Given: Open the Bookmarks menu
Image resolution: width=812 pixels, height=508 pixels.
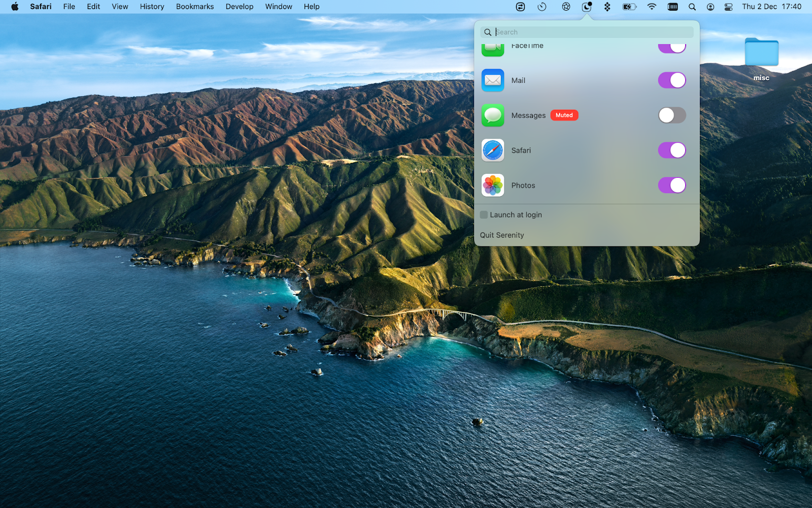Looking at the screenshot, I should tap(195, 7).
